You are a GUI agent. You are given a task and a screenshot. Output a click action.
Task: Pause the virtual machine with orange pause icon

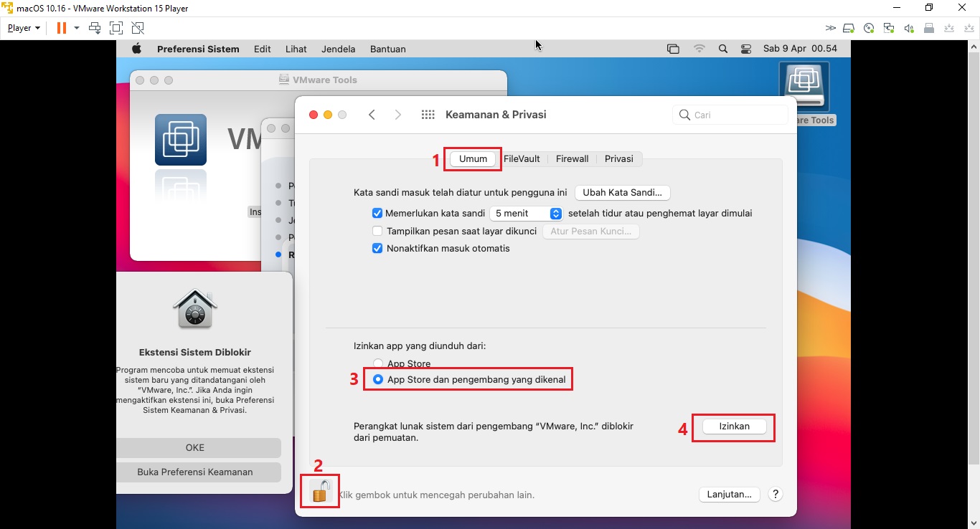(x=62, y=28)
